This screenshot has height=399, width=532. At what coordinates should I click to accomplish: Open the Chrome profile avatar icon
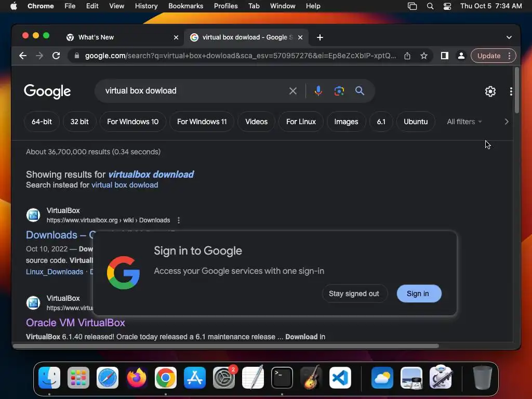(x=461, y=56)
